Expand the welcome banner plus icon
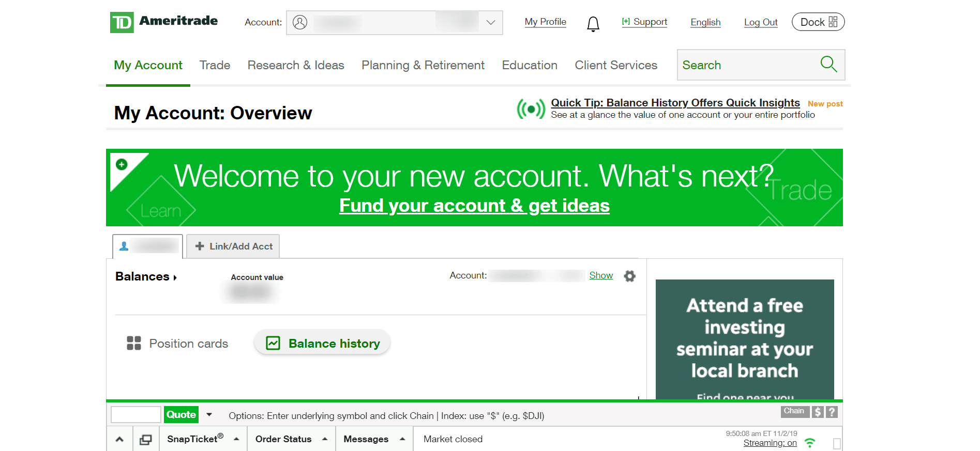Screen dimensions: 980x451 [122, 164]
